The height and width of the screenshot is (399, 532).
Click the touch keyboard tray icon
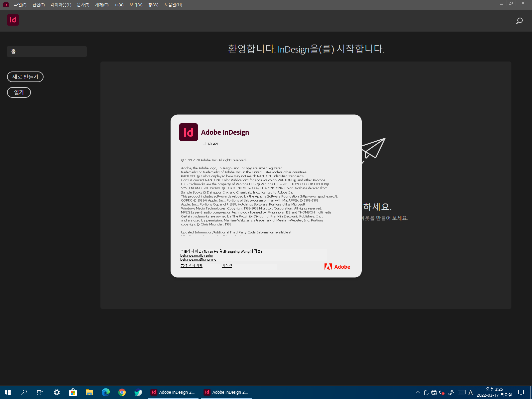(x=462, y=392)
